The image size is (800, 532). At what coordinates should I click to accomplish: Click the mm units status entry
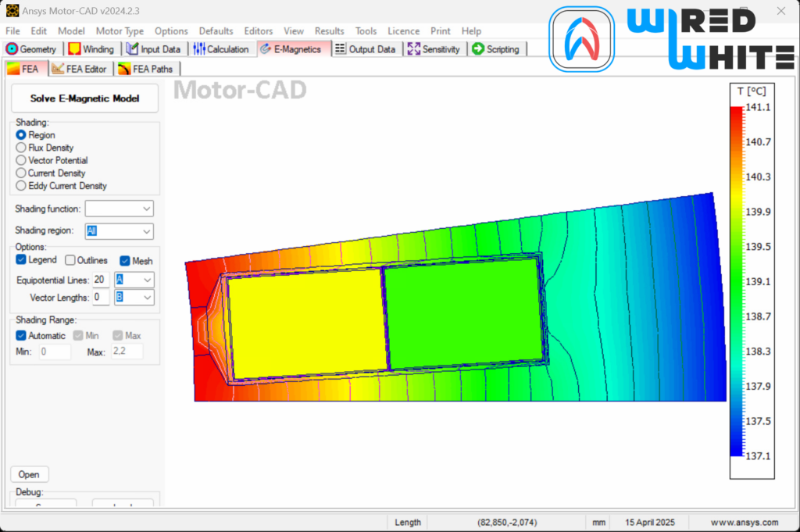point(598,523)
